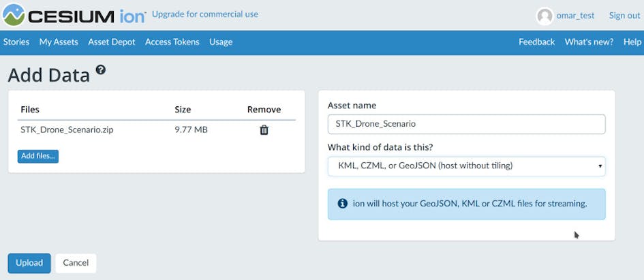The height and width of the screenshot is (280, 644).
Task: Open the Asset Depot tab
Action: coord(112,42)
